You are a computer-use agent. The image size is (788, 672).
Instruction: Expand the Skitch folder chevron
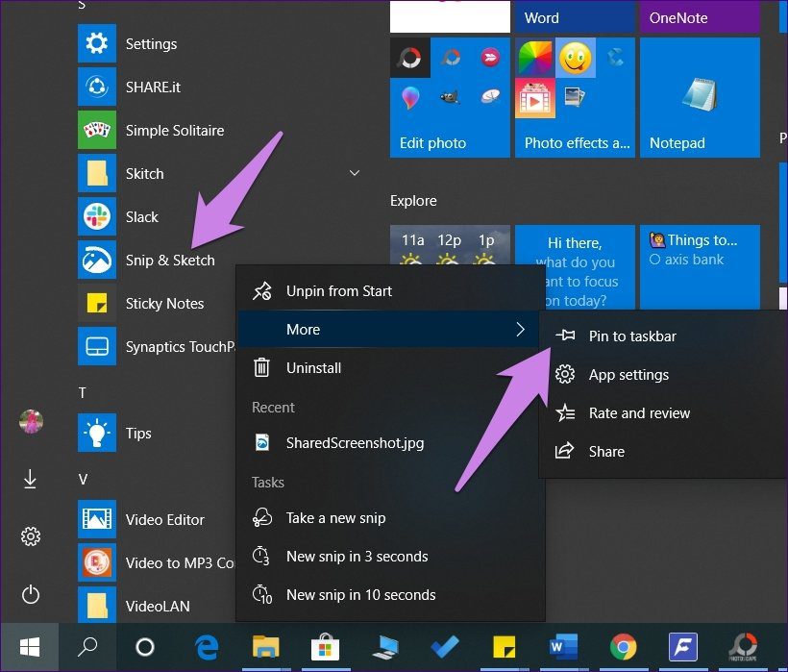click(x=355, y=173)
